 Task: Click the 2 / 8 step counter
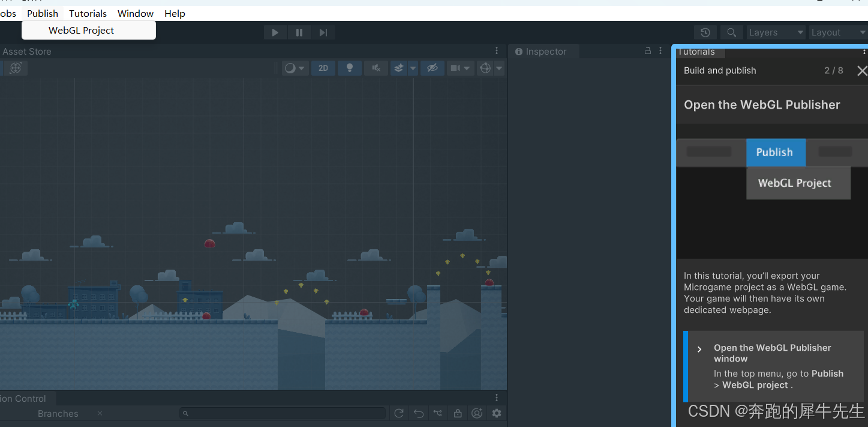[x=834, y=71]
